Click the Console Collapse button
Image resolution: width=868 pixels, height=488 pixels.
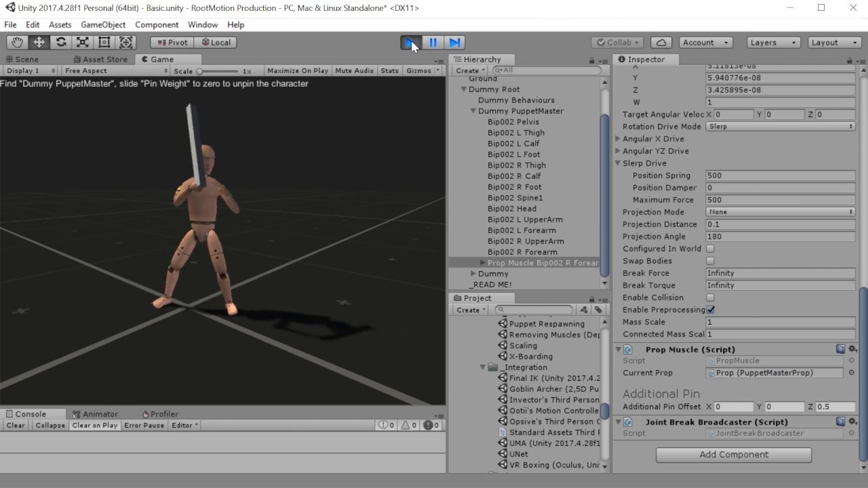click(50, 426)
